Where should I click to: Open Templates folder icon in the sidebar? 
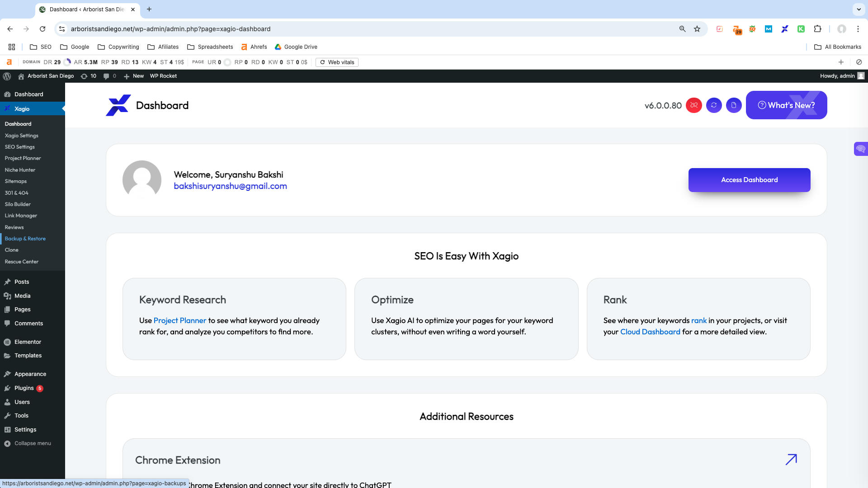(x=7, y=356)
